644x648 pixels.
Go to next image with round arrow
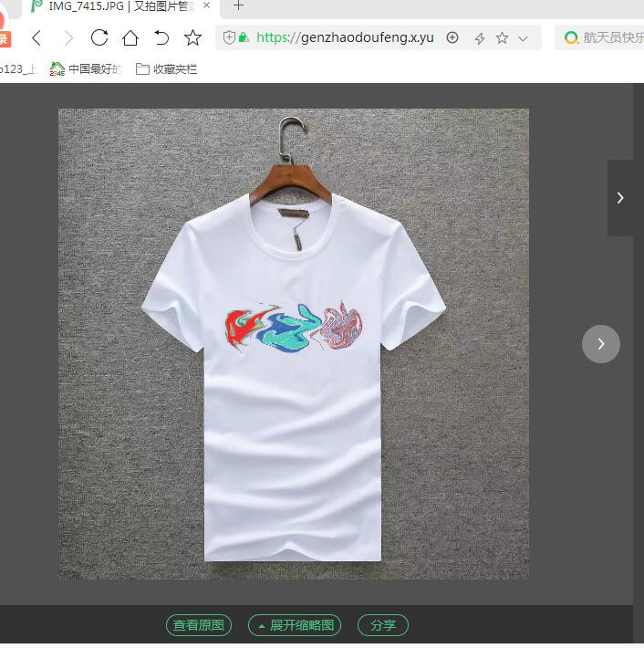601,344
